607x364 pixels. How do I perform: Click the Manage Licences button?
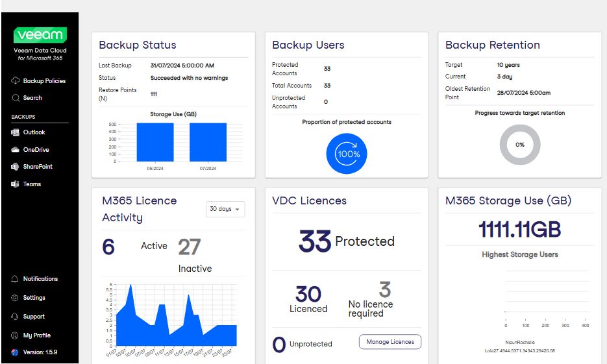pyautogui.click(x=390, y=342)
